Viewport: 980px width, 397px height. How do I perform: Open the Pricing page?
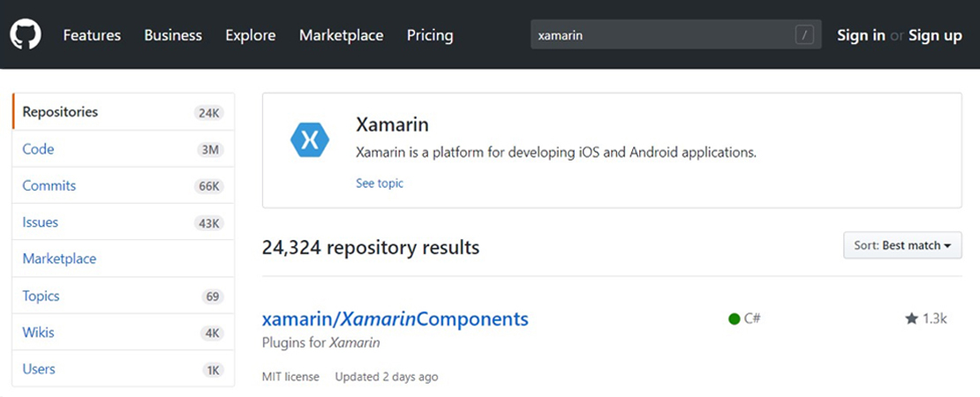pos(430,35)
